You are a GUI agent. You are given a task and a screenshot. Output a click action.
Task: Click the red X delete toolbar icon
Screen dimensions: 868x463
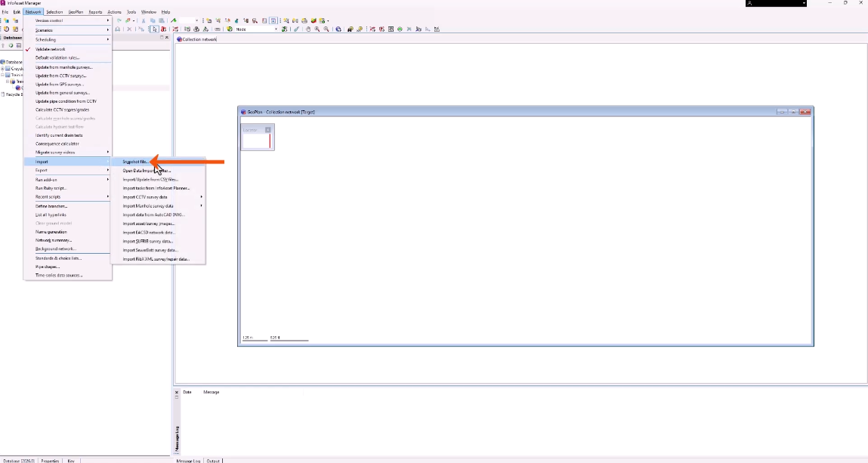pos(128,29)
